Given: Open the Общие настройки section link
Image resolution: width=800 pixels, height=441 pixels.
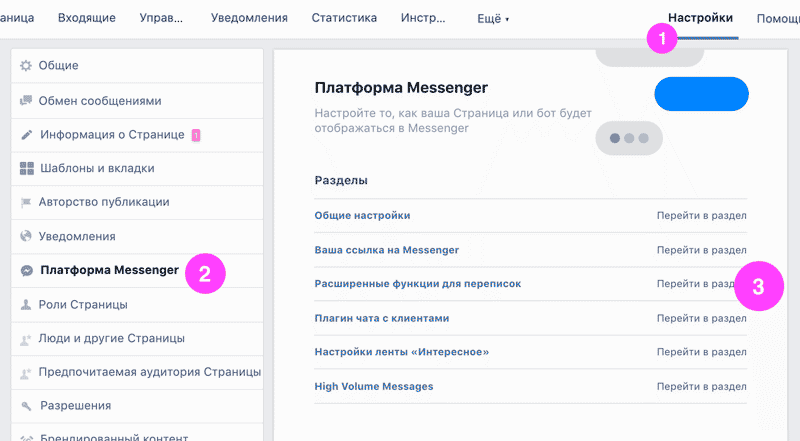Looking at the screenshot, I should click(362, 215).
